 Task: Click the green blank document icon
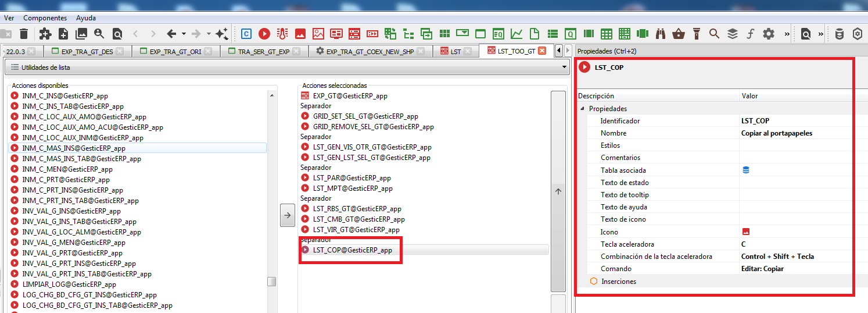[535, 34]
